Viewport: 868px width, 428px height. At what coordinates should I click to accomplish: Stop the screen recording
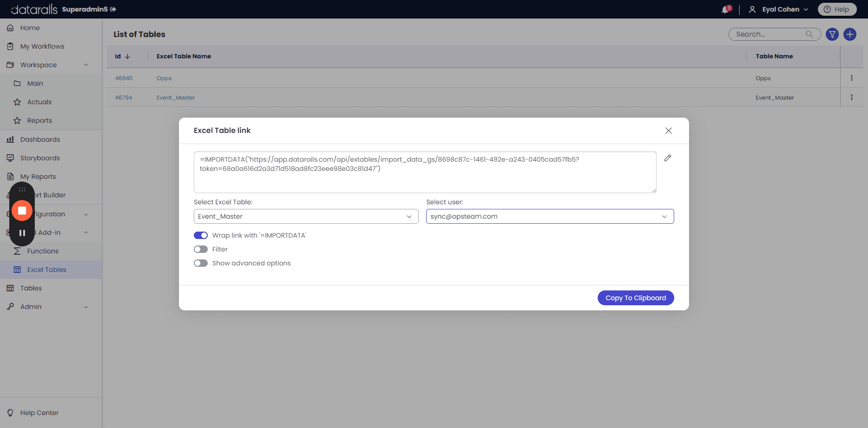22,211
